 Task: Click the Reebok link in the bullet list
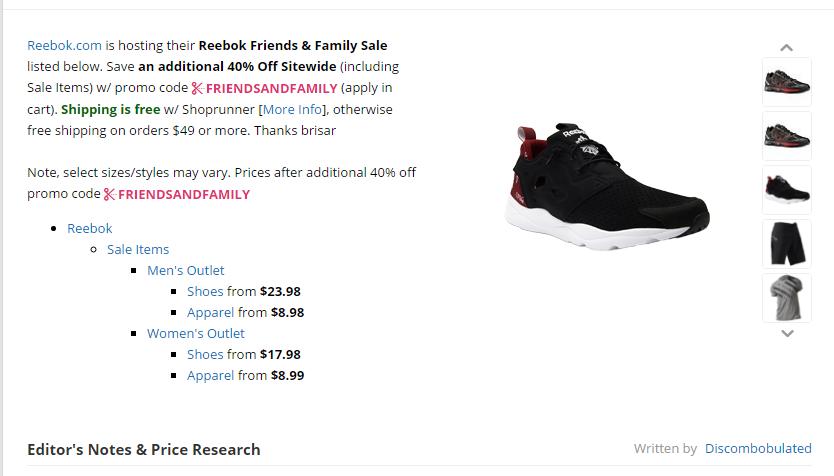(x=90, y=228)
